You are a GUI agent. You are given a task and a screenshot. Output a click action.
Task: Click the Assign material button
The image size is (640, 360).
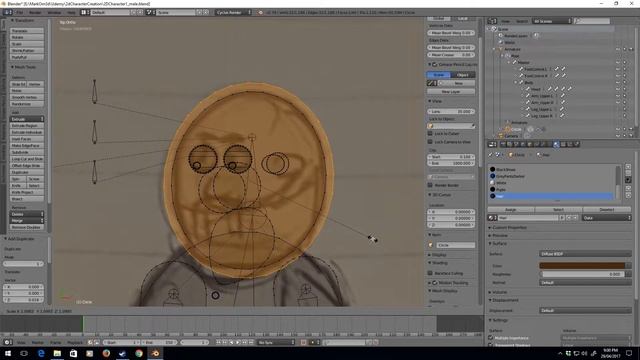pyautogui.click(x=511, y=209)
